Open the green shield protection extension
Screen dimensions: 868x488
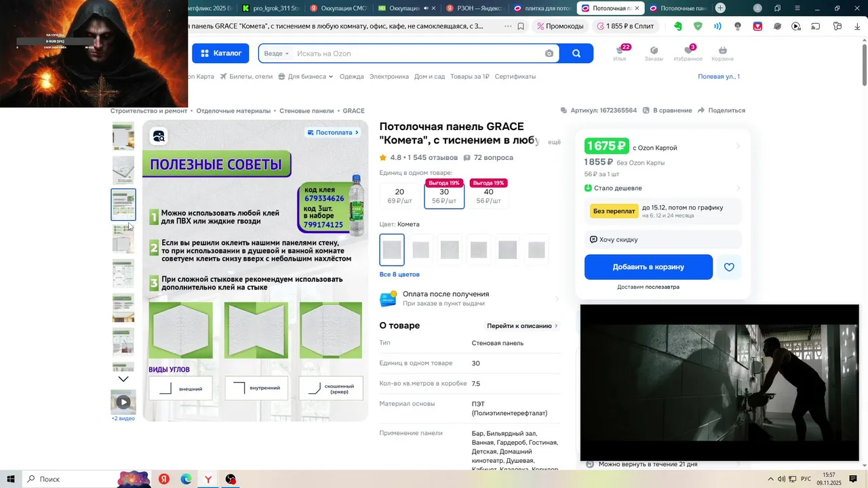pos(698,26)
